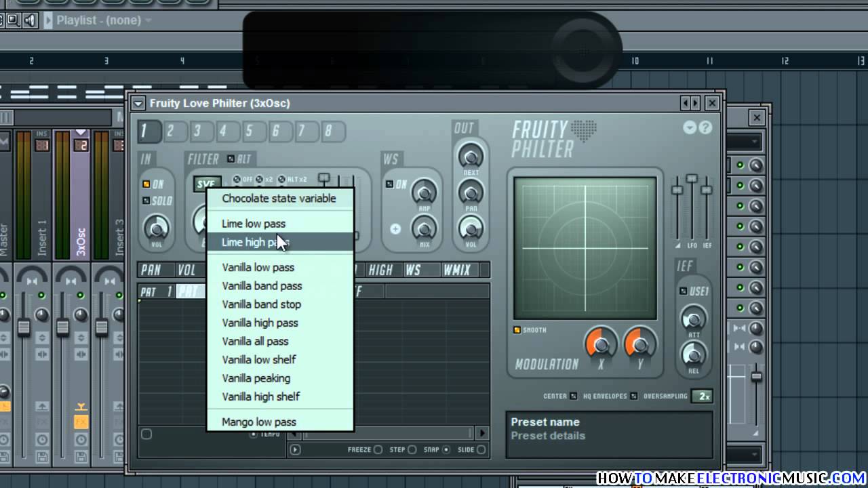Click the WS MIX knob
The image size is (868, 488).
(x=424, y=228)
